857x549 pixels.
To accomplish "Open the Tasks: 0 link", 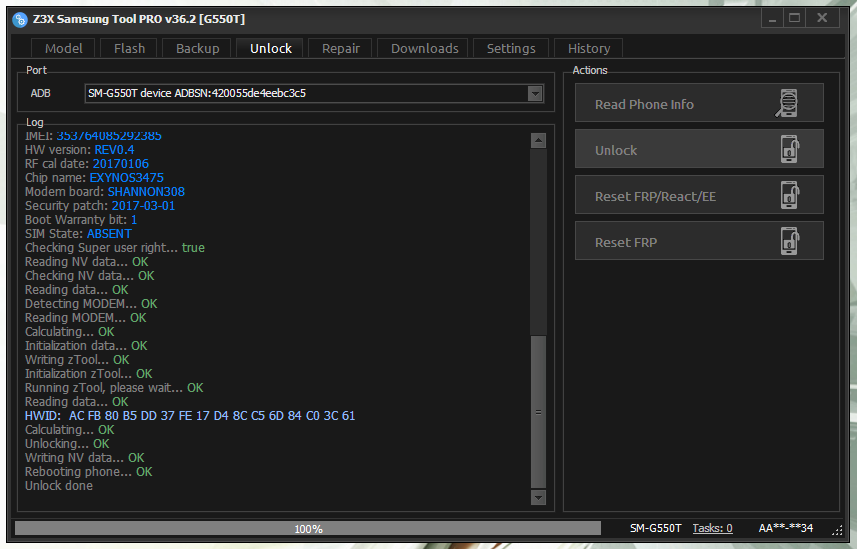I will [x=712, y=528].
